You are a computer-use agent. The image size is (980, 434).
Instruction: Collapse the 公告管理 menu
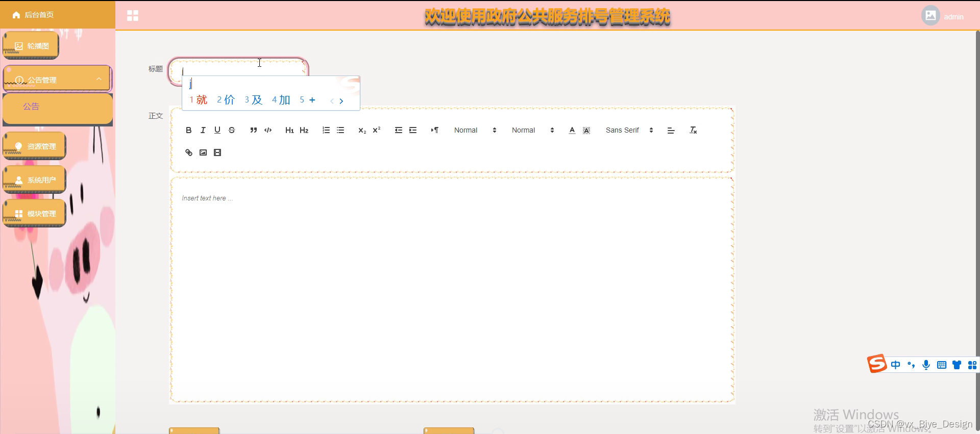point(57,79)
